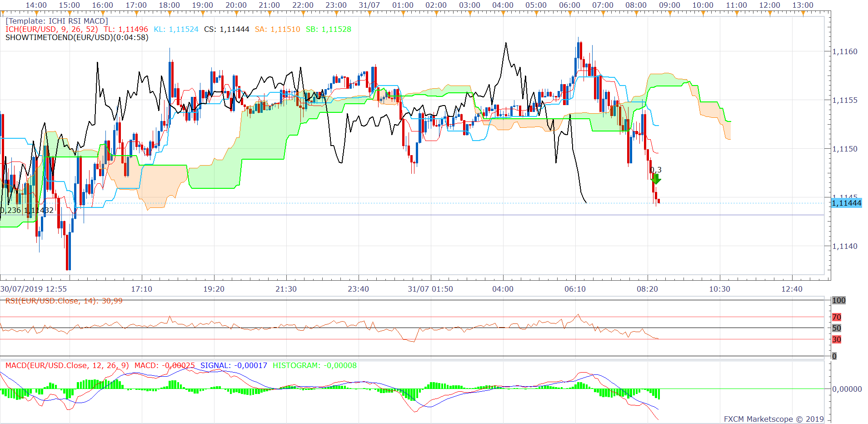Select the 30/07/2019 12:55 date label
The height and width of the screenshot is (424, 868).
(34, 289)
